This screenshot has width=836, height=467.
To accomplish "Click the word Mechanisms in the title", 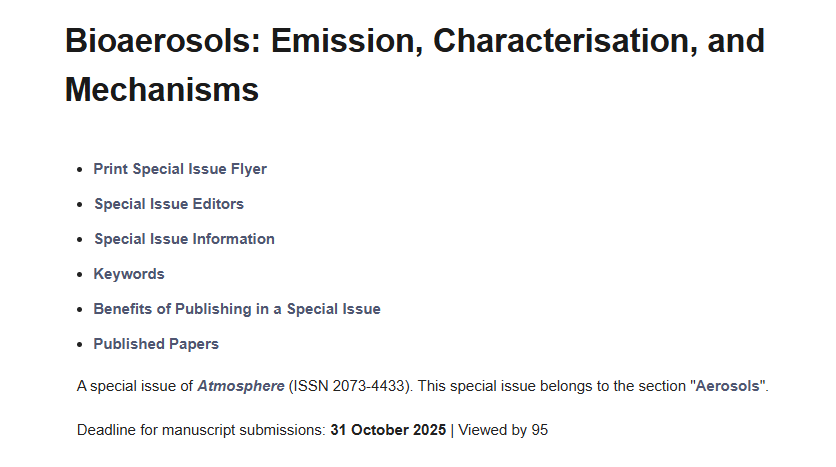I will (162, 90).
